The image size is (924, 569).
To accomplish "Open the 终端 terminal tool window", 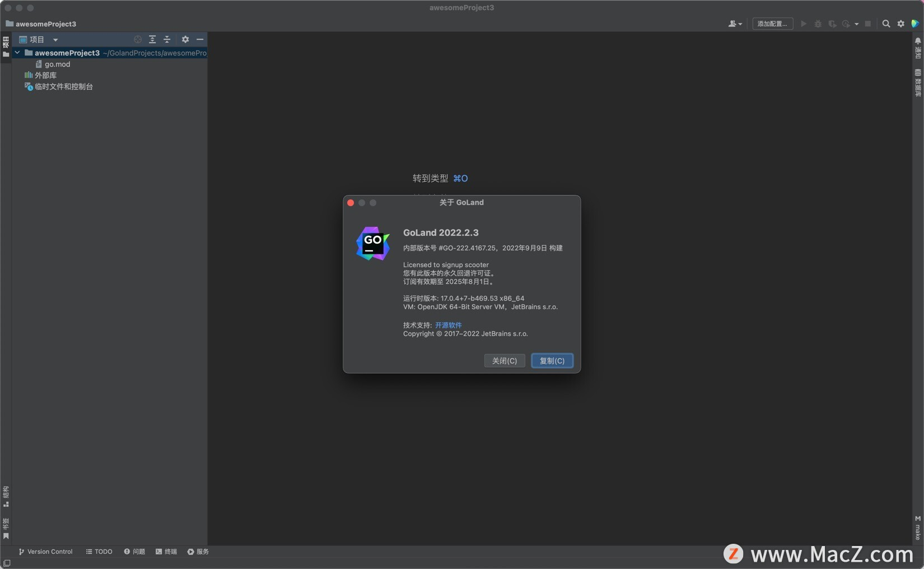I will tap(166, 552).
